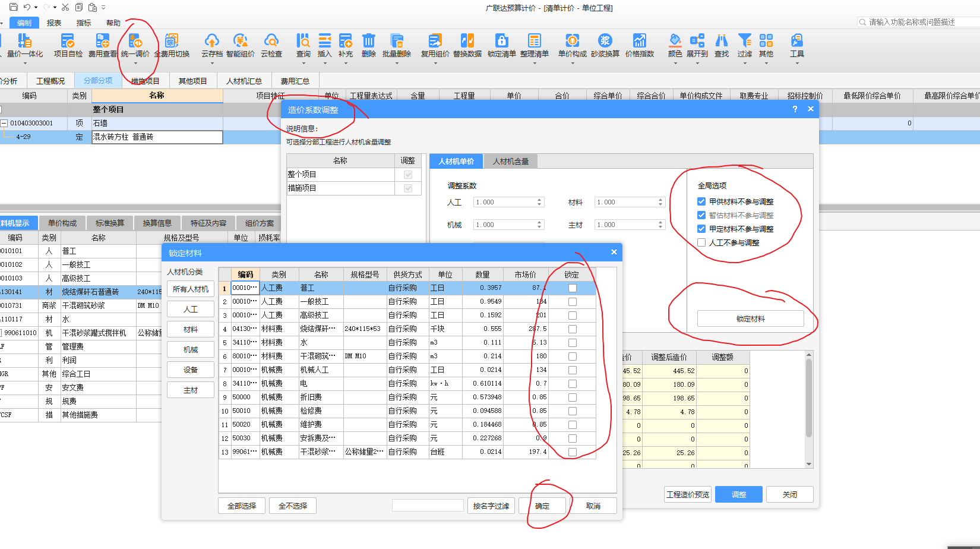980x549 pixels.
Task: Click the 删除 trash icon
Action: tap(368, 40)
